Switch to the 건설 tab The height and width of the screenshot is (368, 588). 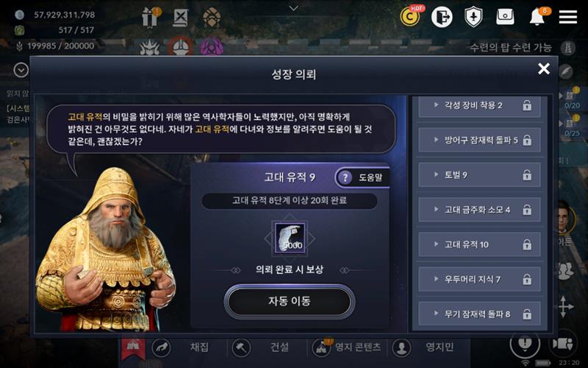coord(280,347)
